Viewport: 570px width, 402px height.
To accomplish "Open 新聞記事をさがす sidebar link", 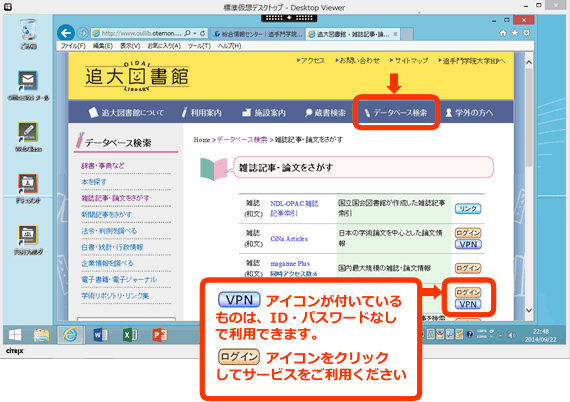I will pos(107,214).
